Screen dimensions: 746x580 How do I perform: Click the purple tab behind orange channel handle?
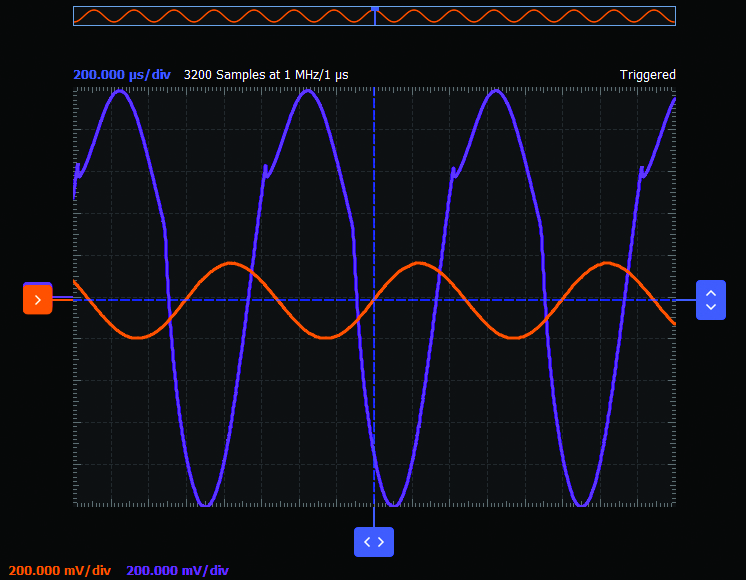click(x=37, y=284)
